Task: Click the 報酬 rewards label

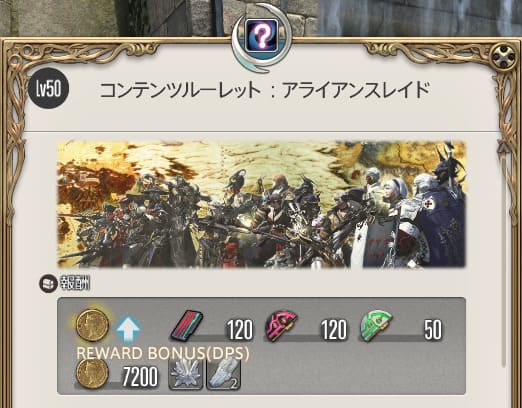Action: (x=75, y=284)
